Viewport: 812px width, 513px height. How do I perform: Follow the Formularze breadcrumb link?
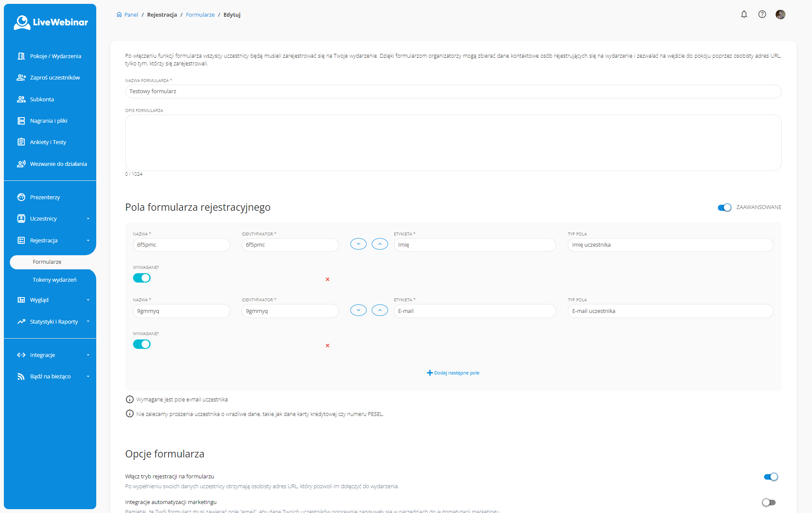[x=200, y=15]
